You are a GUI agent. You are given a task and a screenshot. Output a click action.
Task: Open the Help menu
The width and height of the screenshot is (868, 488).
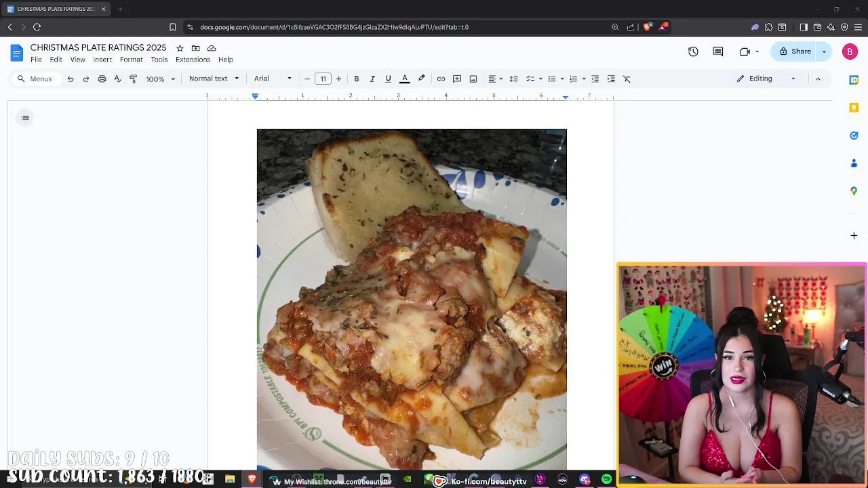click(226, 60)
